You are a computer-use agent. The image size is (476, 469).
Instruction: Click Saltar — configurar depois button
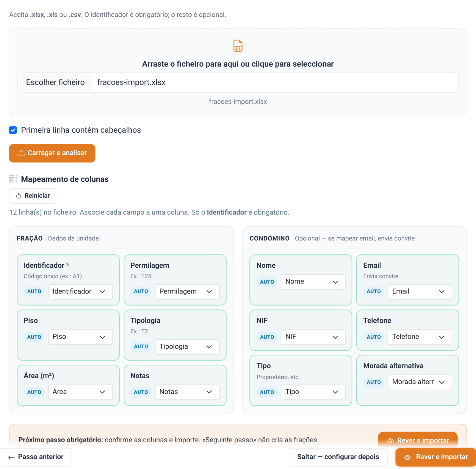pyautogui.click(x=338, y=457)
